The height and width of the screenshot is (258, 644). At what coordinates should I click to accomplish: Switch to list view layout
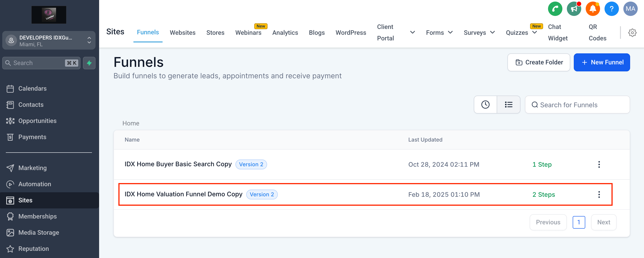[509, 105]
